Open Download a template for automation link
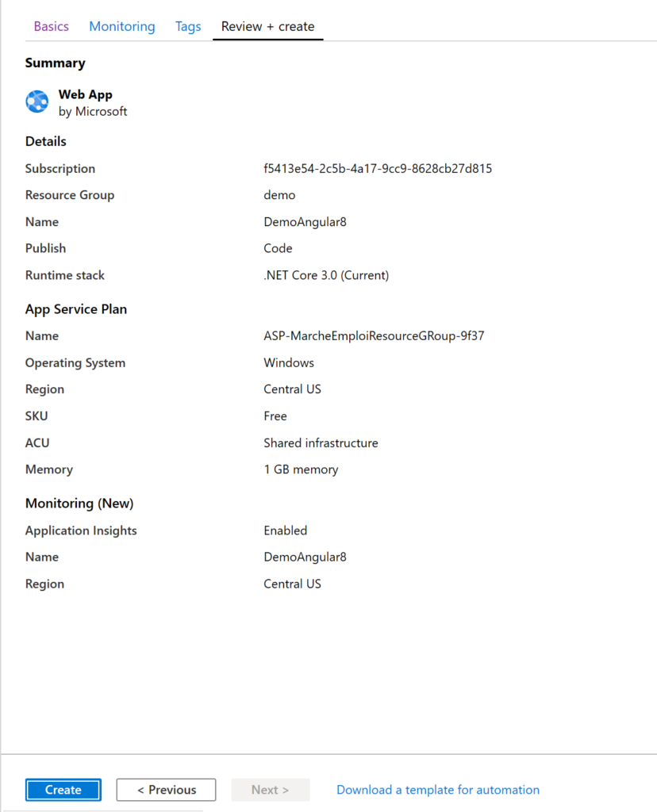The image size is (657, 812). pyautogui.click(x=438, y=790)
